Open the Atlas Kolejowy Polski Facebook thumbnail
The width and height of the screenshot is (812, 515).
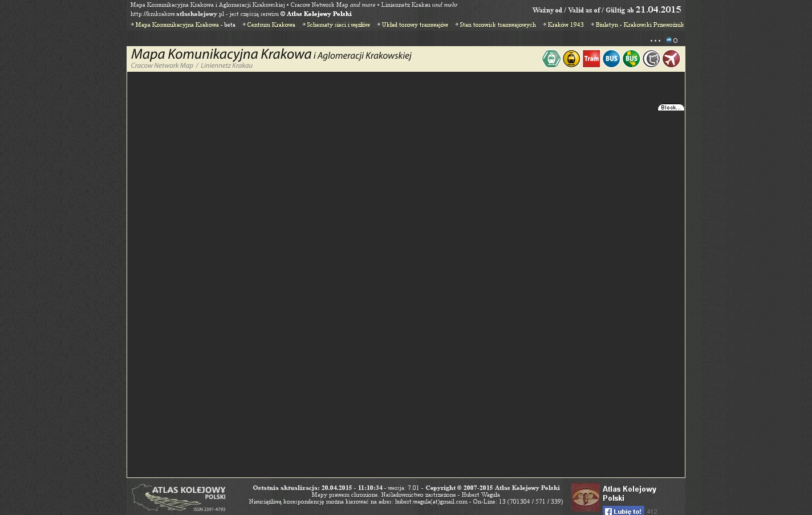(x=586, y=497)
